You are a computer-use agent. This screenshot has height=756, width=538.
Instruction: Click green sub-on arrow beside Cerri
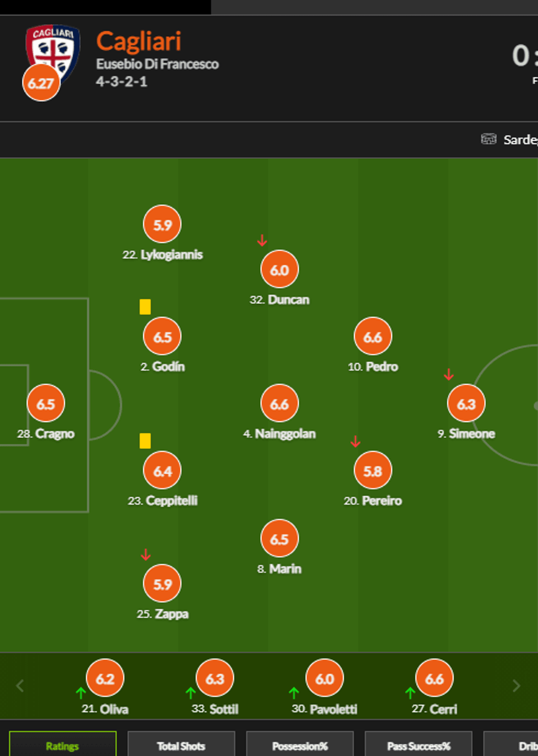pos(410,693)
